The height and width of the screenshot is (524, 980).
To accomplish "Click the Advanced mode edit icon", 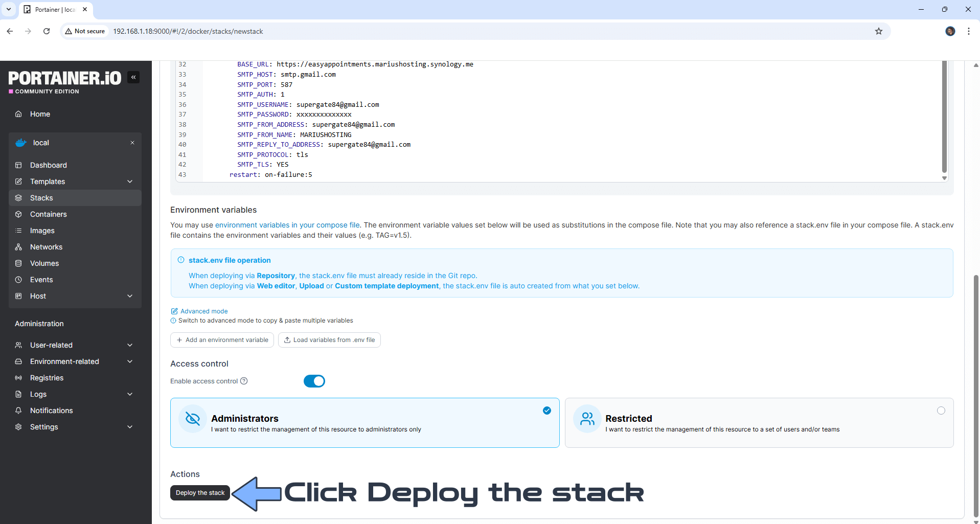I will [x=174, y=311].
